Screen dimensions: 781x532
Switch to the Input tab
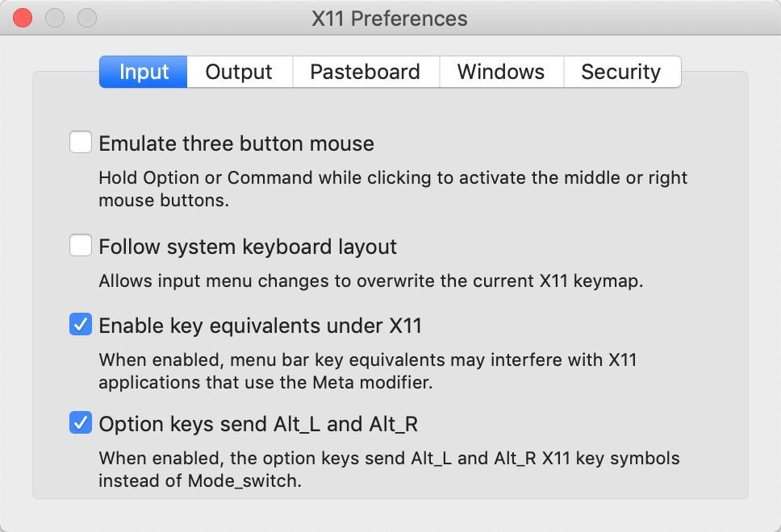pyautogui.click(x=144, y=72)
